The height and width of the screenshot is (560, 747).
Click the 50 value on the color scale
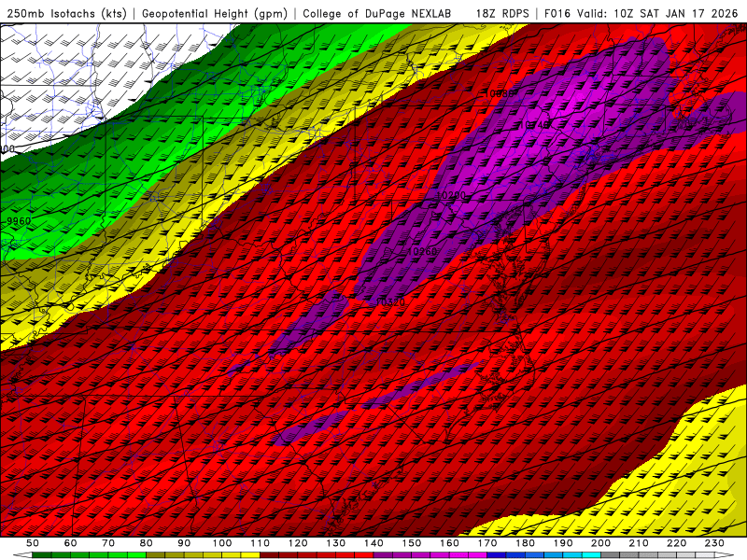32,543
